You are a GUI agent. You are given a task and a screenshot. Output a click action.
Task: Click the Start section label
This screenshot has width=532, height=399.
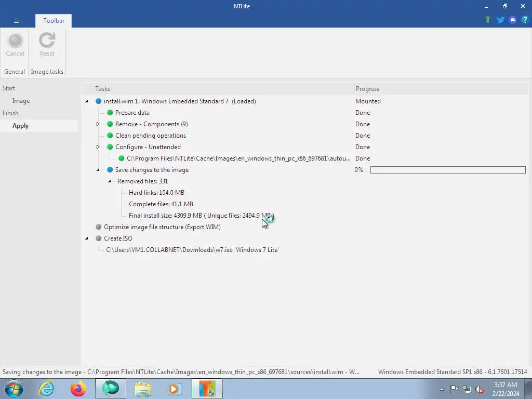click(9, 88)
